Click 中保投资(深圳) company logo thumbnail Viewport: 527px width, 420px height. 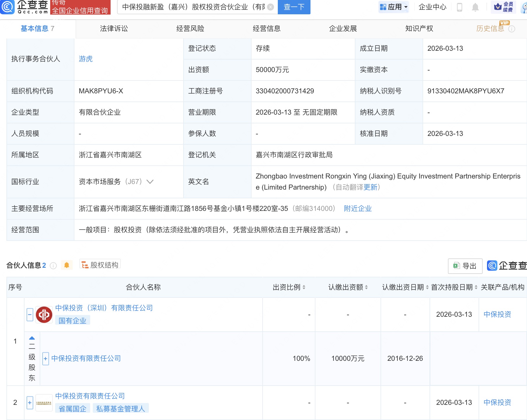point(44,314)
